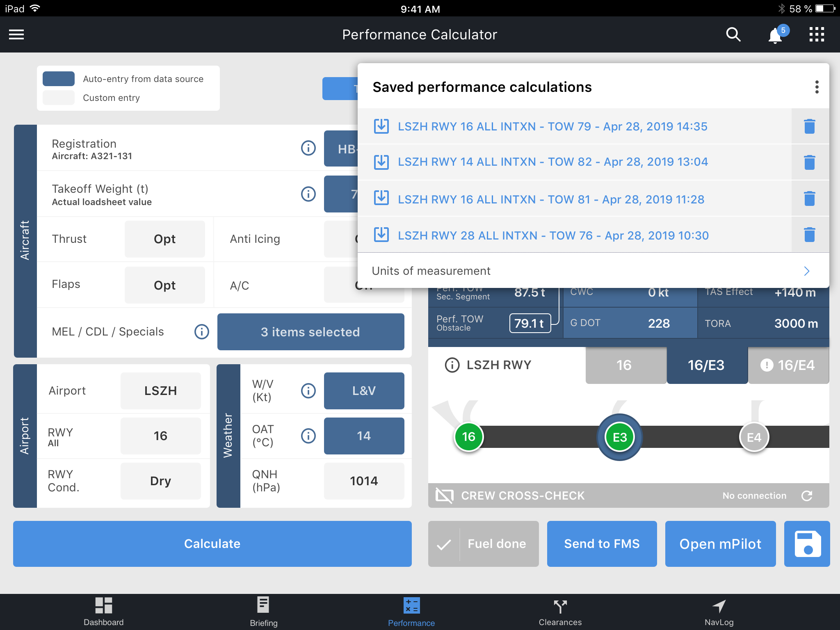The image size is (840, 630).
Task: Tap the QNH 1014 field
Action: [363, 481]
